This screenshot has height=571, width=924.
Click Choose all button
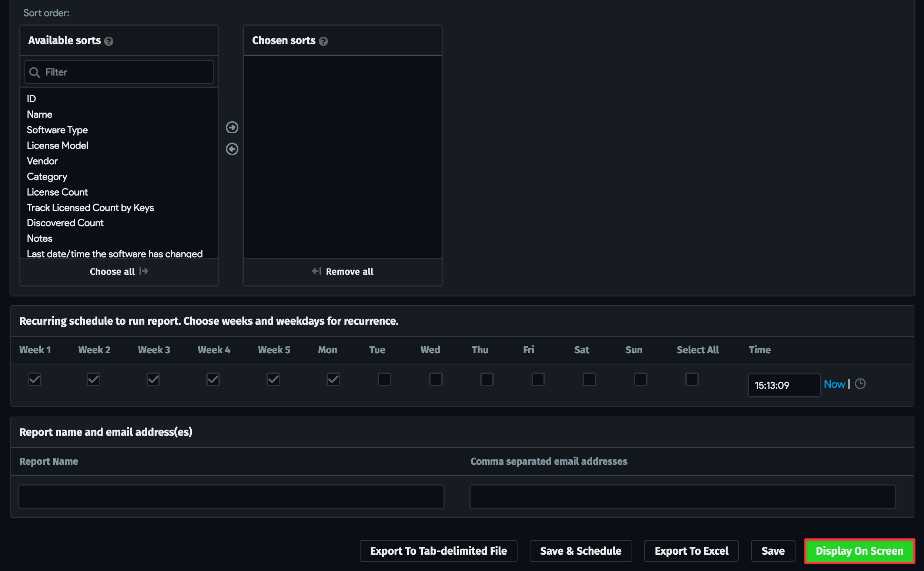(x=119, y=271)
